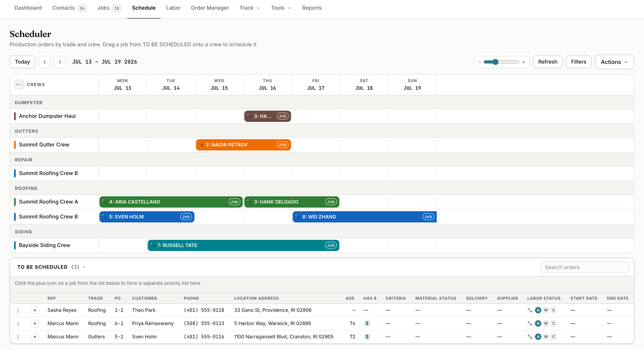Click the W status badge for Theo Park
Screen dimensions: 644x350
point(546,310)
